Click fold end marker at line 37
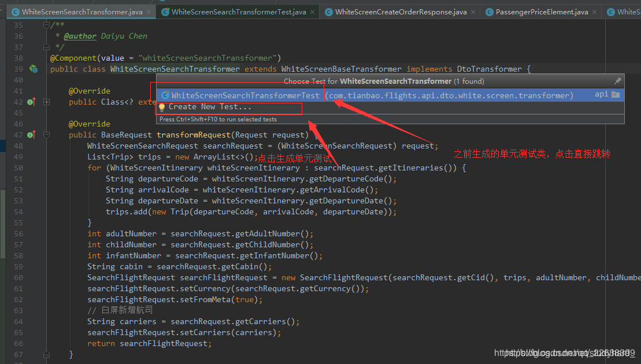The image size is (641, 364). pos(47,47)
